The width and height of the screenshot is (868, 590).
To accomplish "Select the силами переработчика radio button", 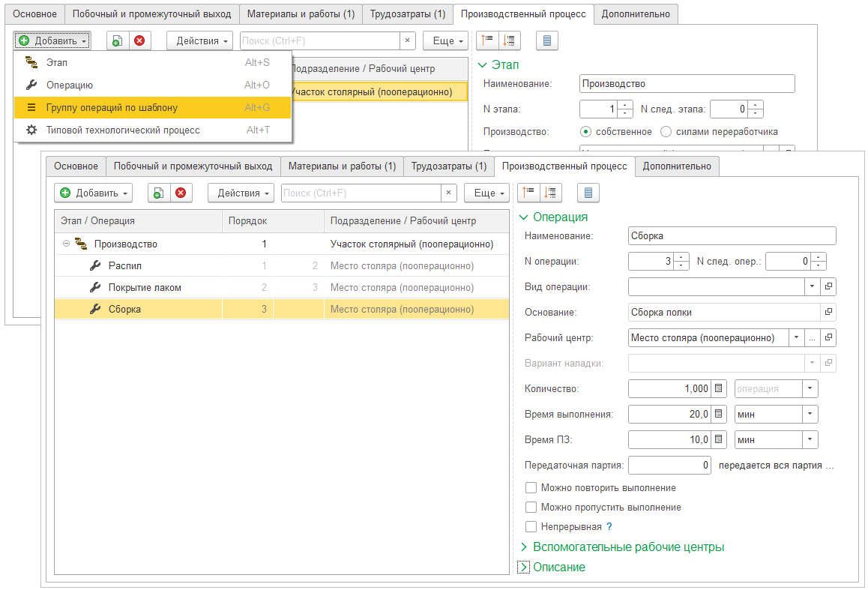I will pos(666,132).
